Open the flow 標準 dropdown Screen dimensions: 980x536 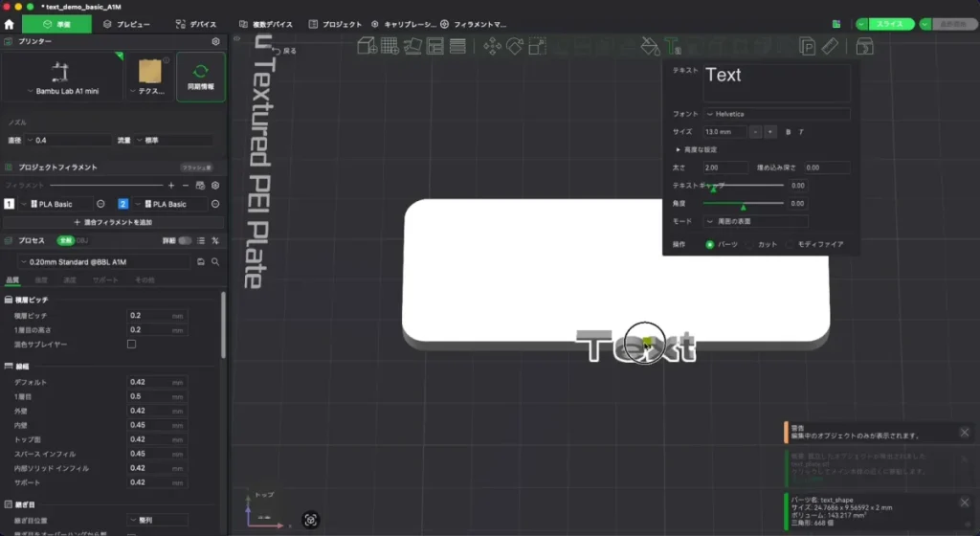coord(174,141)
